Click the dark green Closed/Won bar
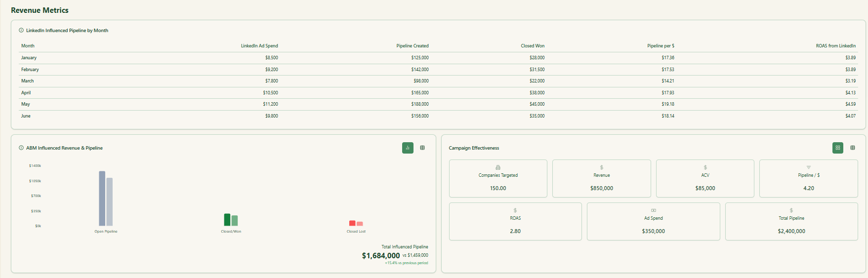Screen dimensions: 868x278 (x=227, y=220)
